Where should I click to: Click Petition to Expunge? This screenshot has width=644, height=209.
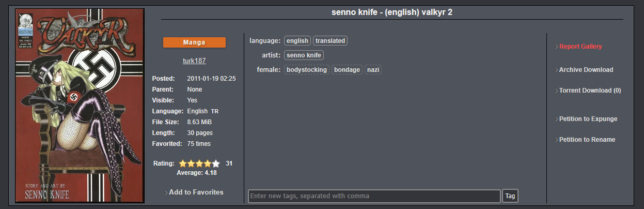pos(588,119)
